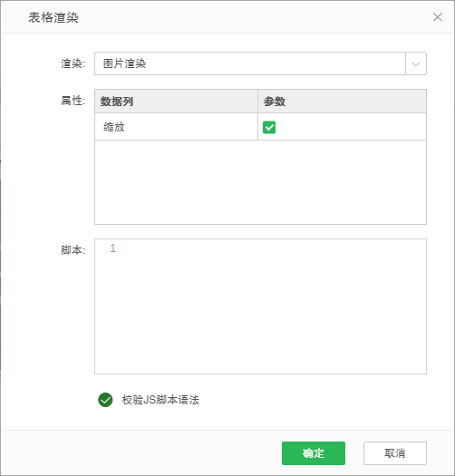This screenshot has width=455, height=476.
Task: Click the 脚本 field label
Action: [x=73, y=250]
